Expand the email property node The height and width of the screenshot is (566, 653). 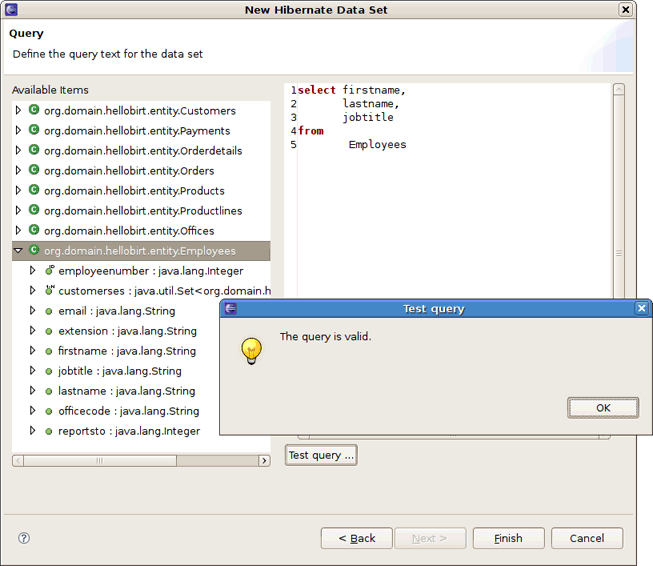pyautogui.click(x=32, y=310)
